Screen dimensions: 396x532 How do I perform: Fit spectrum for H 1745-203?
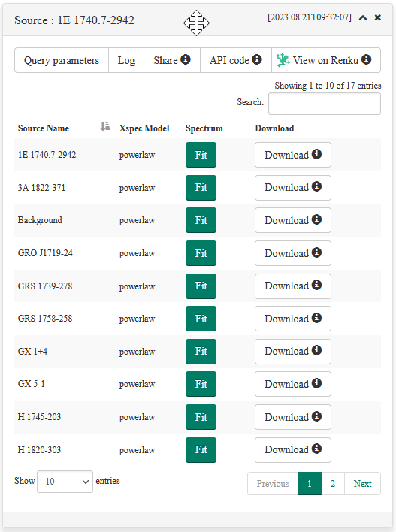pyautogui.click(x=201, y=417)
